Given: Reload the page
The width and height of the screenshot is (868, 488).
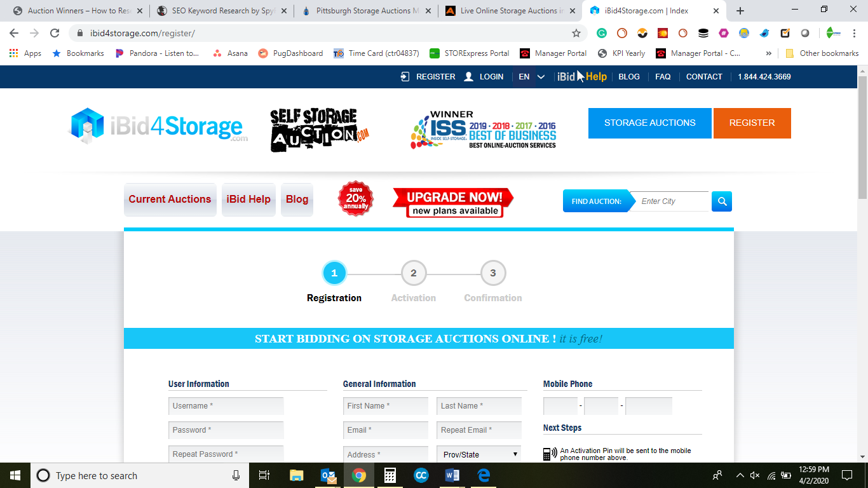Looking at the screenshot, I should [x=55, y=33].
